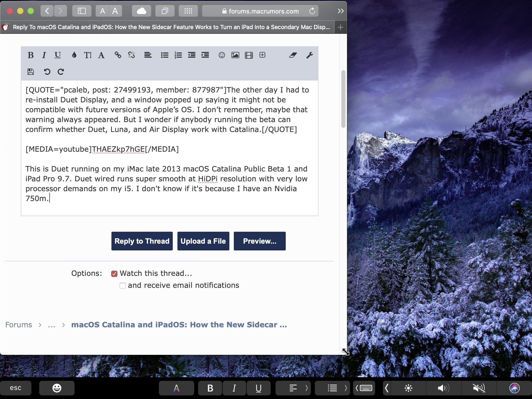The image size is (532, 399).
Task: Select the Reply To macOS Catalina tab
Action: 168,27
